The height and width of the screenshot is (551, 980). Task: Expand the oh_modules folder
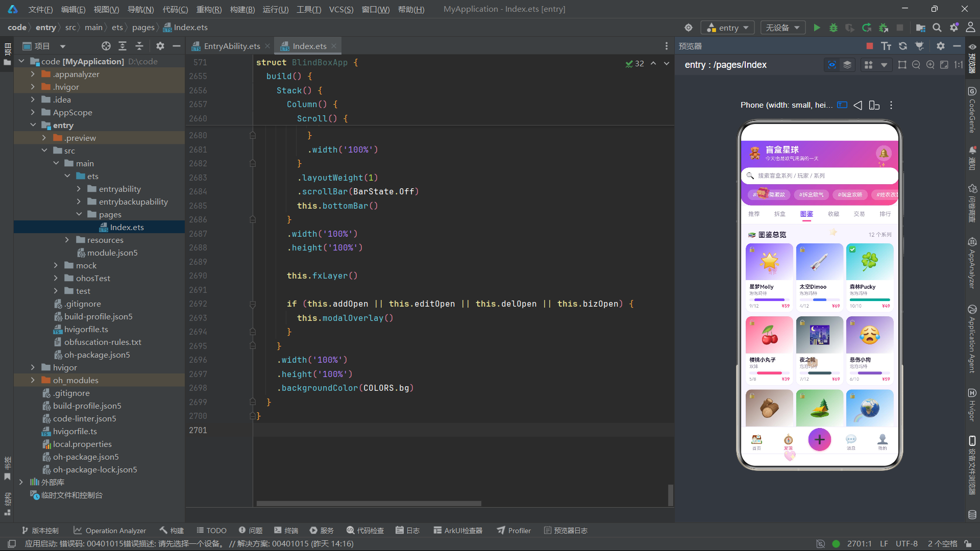tap(33, 380)
